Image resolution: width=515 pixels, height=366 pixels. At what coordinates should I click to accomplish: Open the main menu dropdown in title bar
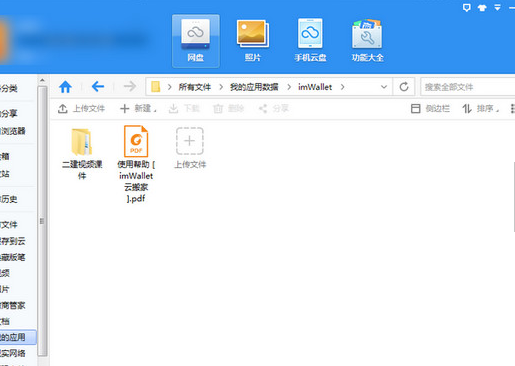click(x=497, y=7)
